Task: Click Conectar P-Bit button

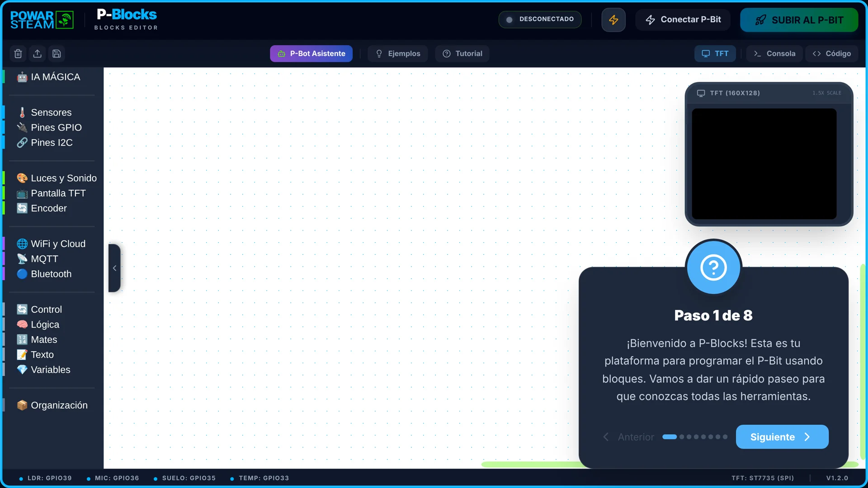Action: click(x=683, y=20)
